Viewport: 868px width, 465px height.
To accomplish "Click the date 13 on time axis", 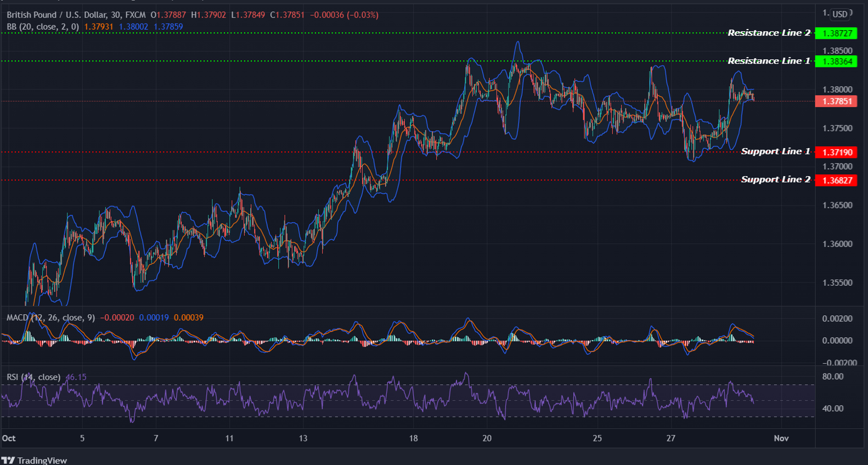I will click(303, 438).
